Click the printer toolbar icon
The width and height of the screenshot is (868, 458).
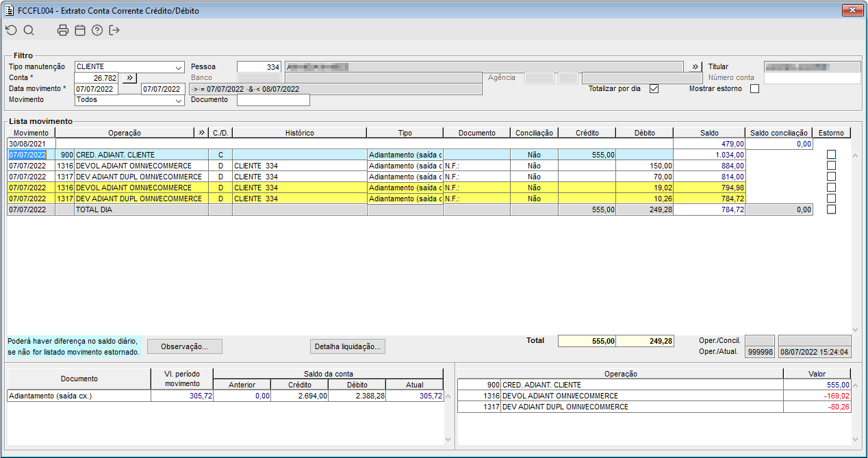[63, 30]
